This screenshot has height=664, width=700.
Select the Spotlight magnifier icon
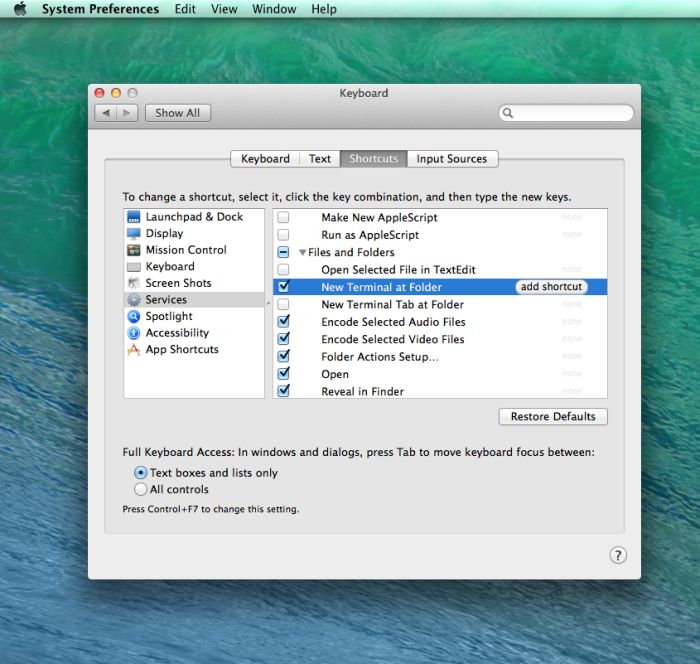[133, 316]
